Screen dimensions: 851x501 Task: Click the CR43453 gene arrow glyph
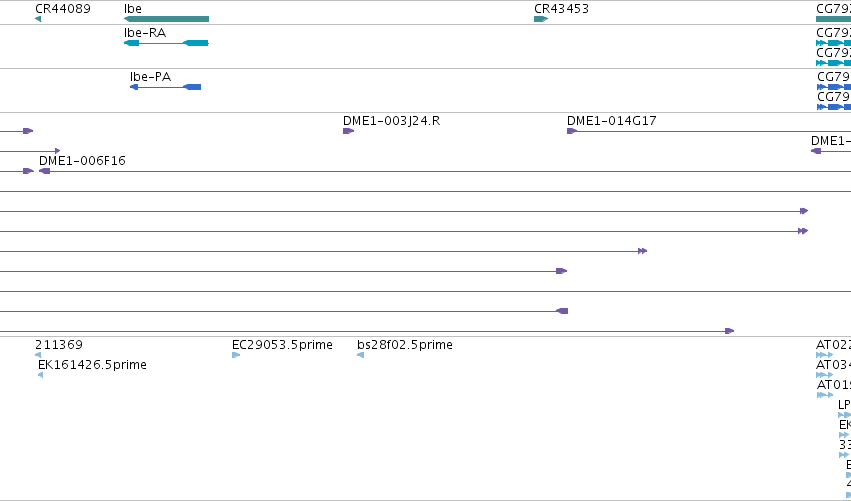point(541,19)
